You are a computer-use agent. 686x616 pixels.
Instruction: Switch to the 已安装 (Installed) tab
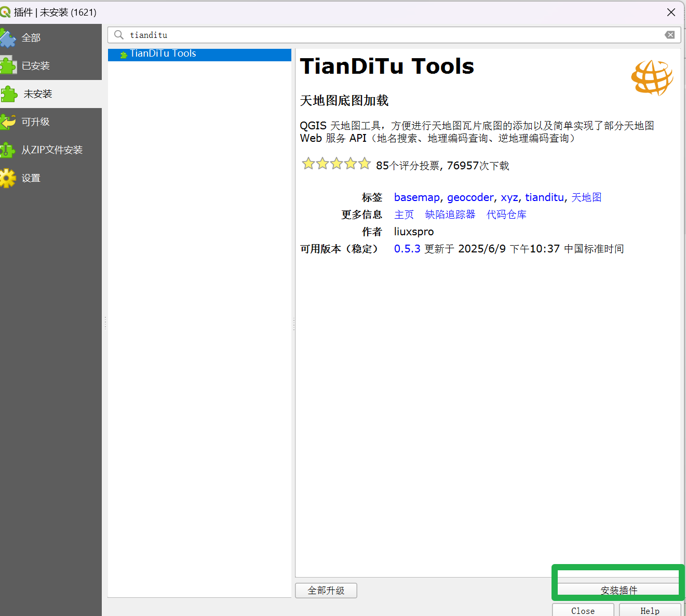51,66
